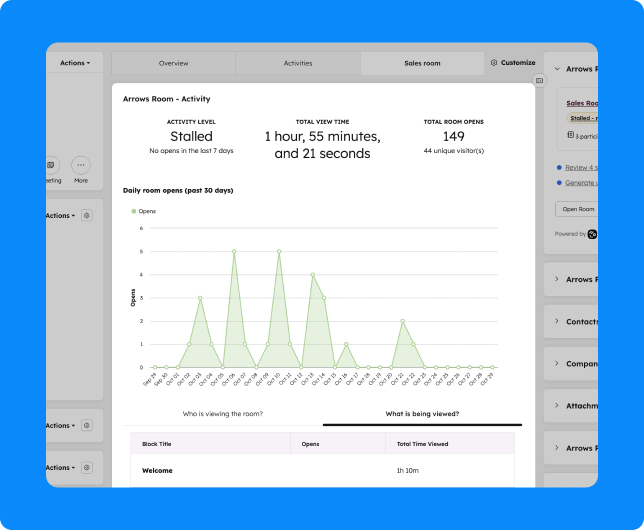Click the Customize button
Screen dimensions: 644x530
(x=513, y=62)
